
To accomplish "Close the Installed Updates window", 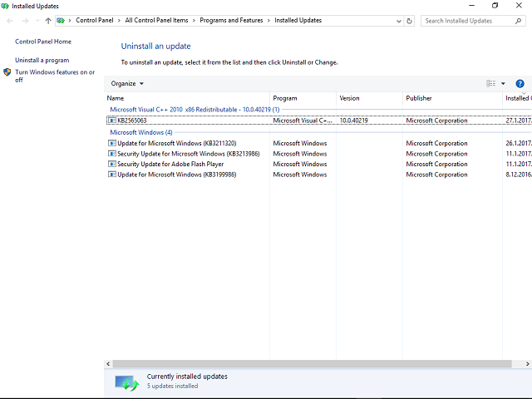I will (519, 6).
